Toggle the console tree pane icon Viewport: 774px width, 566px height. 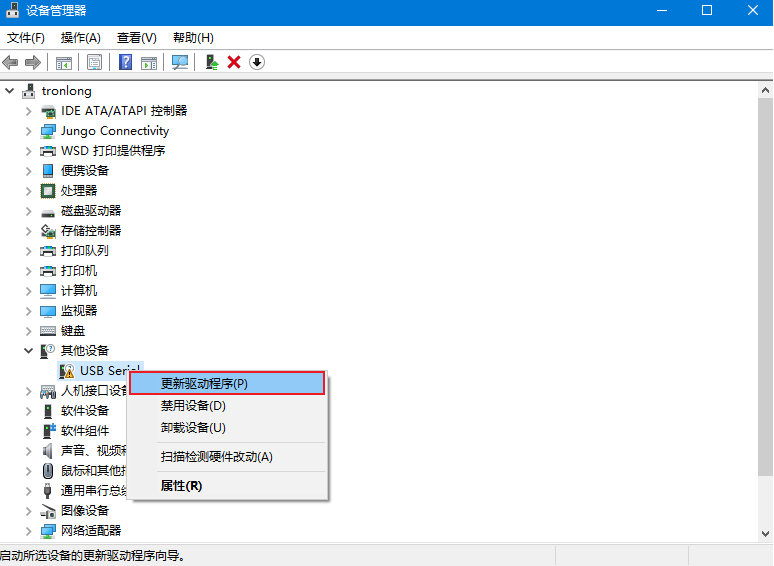tap(64, 63)
